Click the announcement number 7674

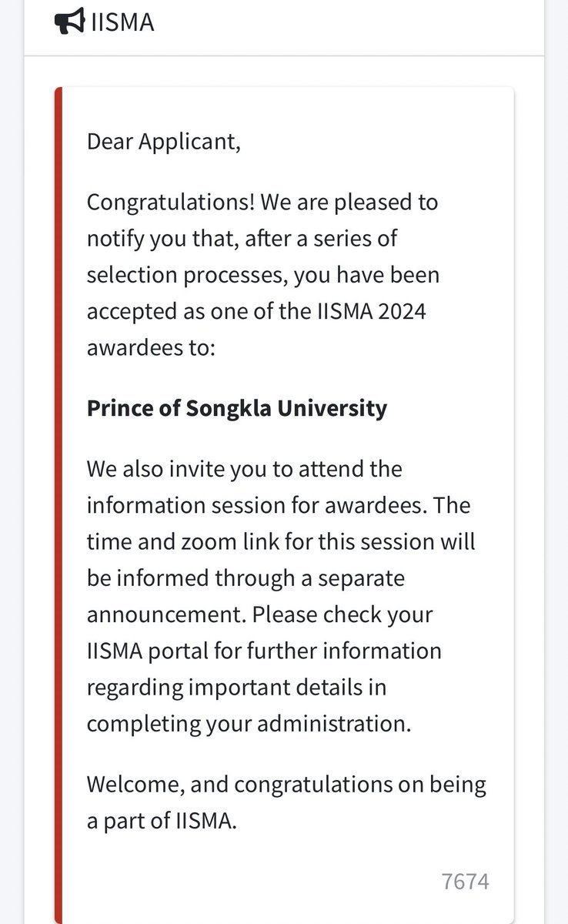click(x=466, y=882)
